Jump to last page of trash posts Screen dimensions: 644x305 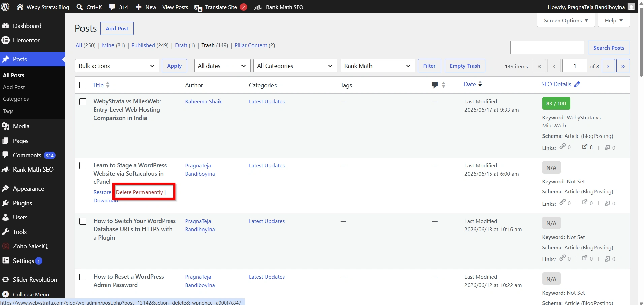coord(623,66)
